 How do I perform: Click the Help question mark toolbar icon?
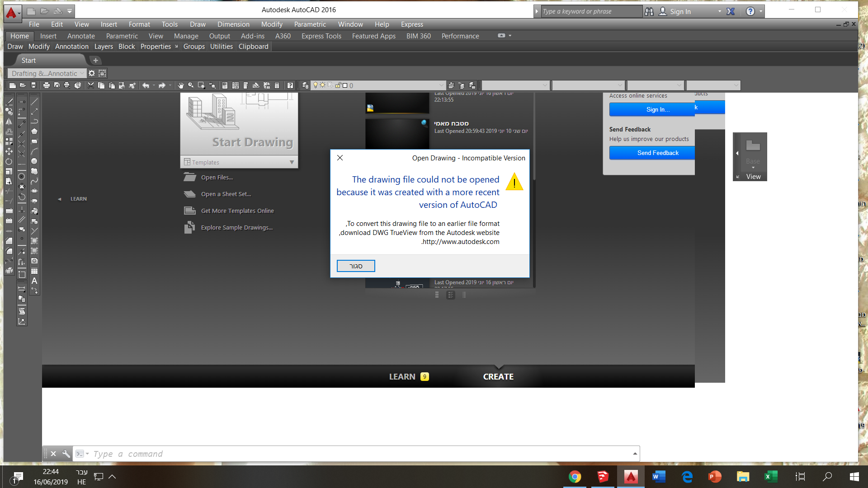click(x=290, y=85)
